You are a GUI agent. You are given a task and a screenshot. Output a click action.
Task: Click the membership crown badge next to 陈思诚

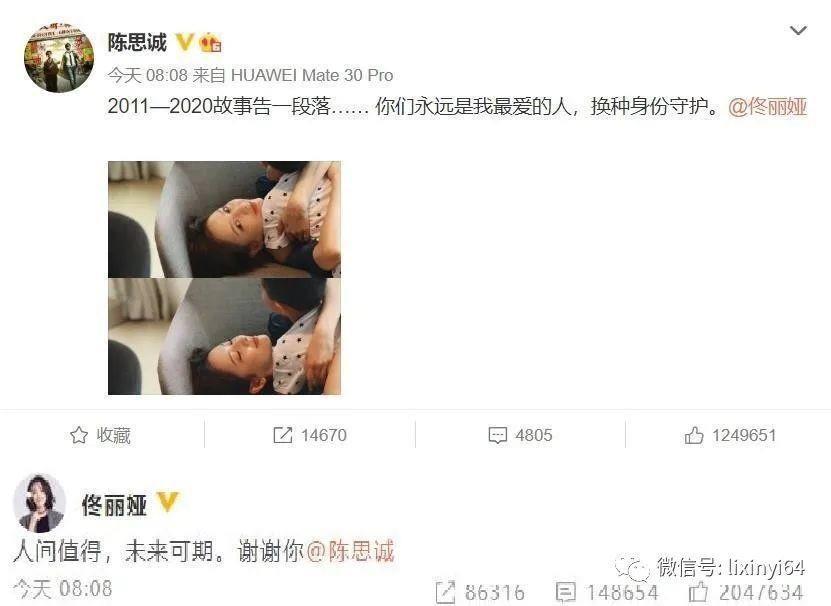pyautogui.click(x=210, y=42)
